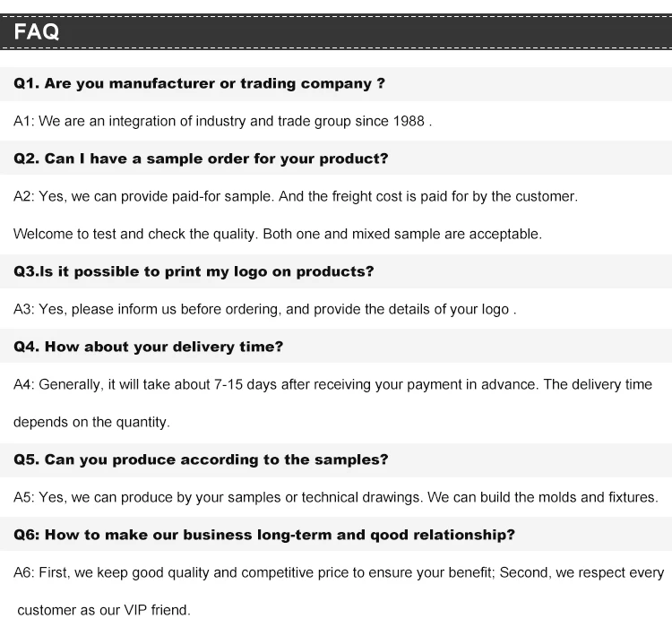Click the A3 answer about logo details
672x644 pixels.
point(265,309)
